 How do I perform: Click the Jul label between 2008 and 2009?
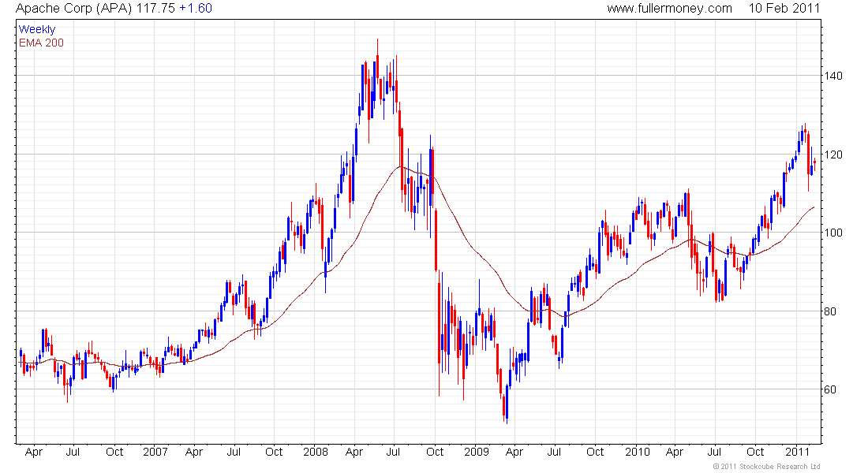click(x=393, y=452)
